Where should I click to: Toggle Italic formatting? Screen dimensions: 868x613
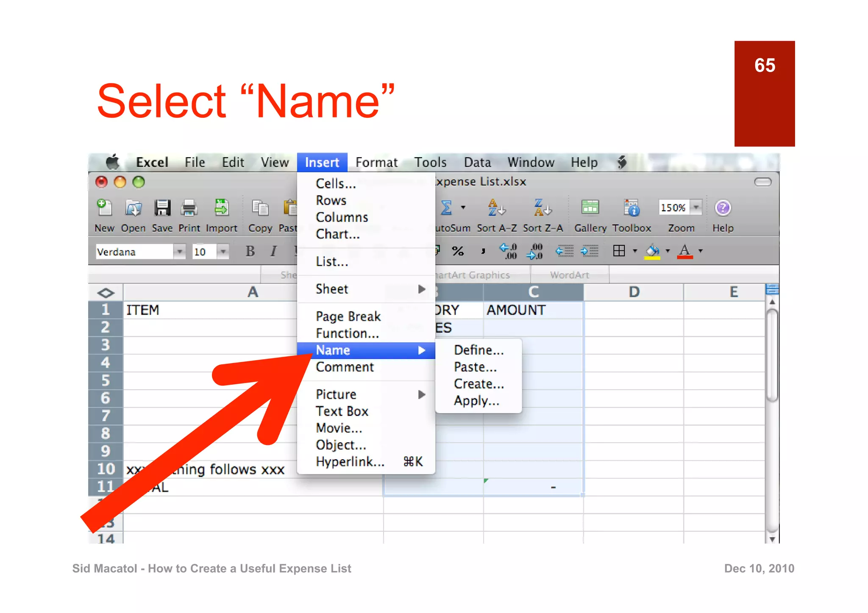[x=273, y=251]
